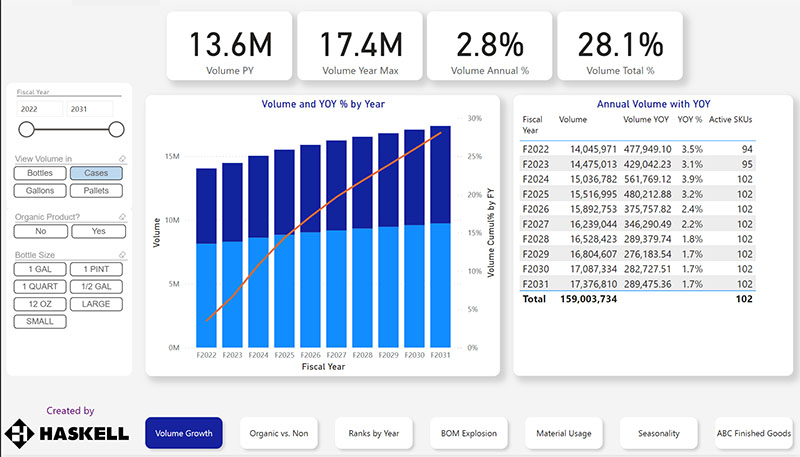Clear selections on View Volume in slicer

(x=121, y=158)
